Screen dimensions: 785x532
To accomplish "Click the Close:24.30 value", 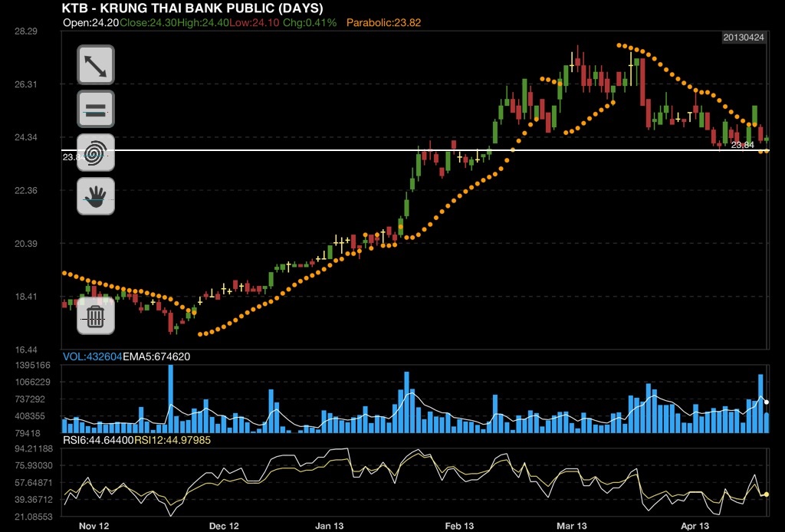I will tap(148, 22).
